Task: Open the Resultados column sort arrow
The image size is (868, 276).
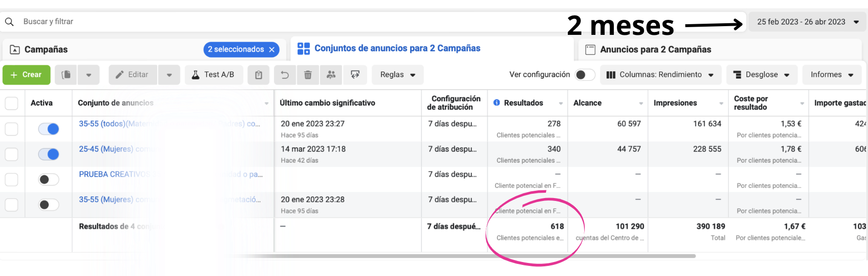Action: coord(561,103)
